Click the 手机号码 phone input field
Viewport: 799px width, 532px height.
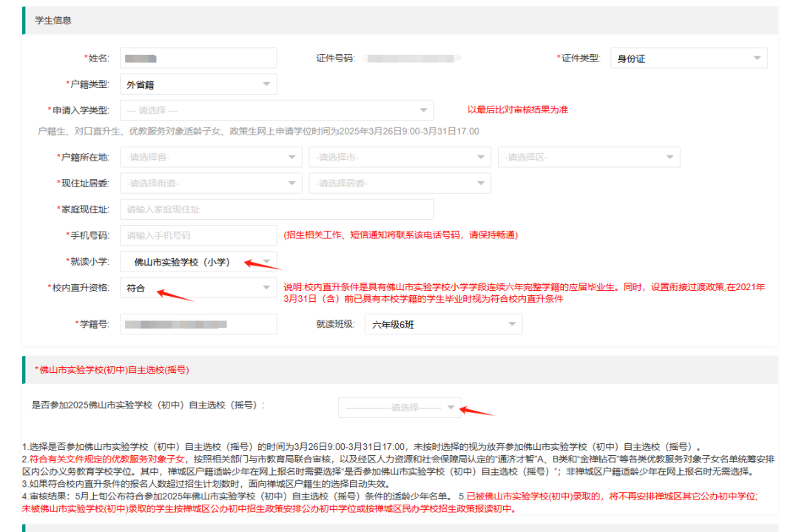[x=198, y=235]
